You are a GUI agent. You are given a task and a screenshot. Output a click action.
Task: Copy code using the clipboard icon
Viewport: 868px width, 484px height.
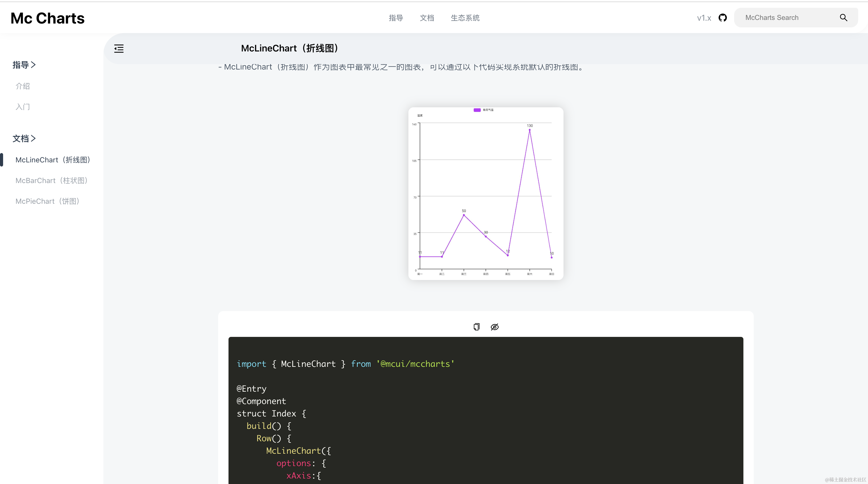click(476, 327)
